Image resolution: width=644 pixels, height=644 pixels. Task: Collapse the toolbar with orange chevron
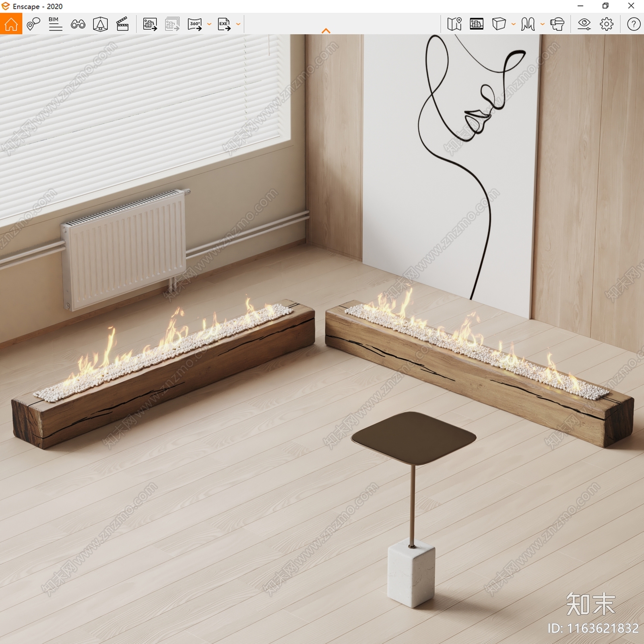coord(326,31)
